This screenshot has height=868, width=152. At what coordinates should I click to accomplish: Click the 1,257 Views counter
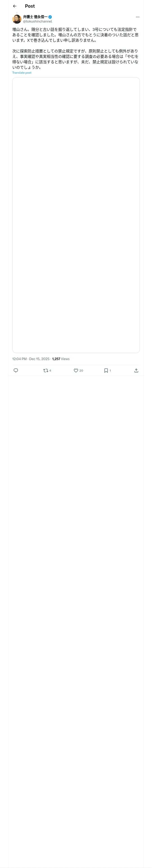(x=61, y=359)
